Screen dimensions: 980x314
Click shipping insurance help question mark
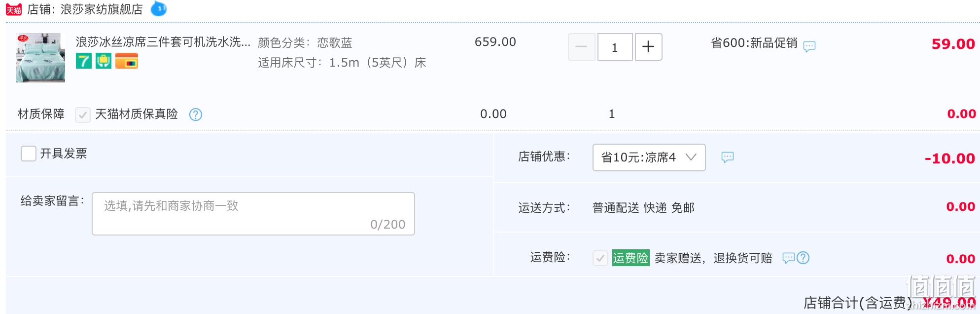pos(803,258)
